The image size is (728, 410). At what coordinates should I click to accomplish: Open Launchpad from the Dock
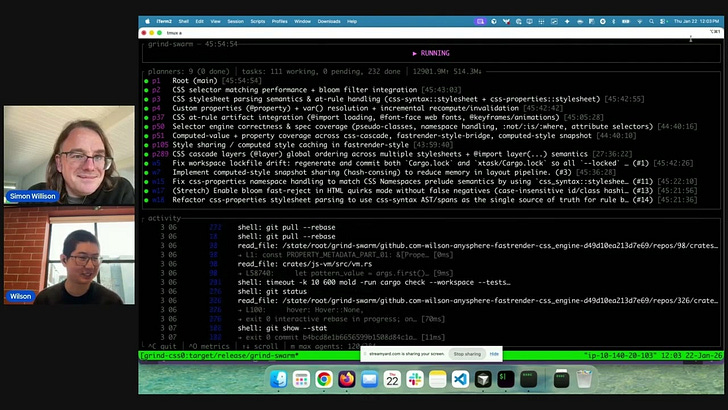(301, 379)
